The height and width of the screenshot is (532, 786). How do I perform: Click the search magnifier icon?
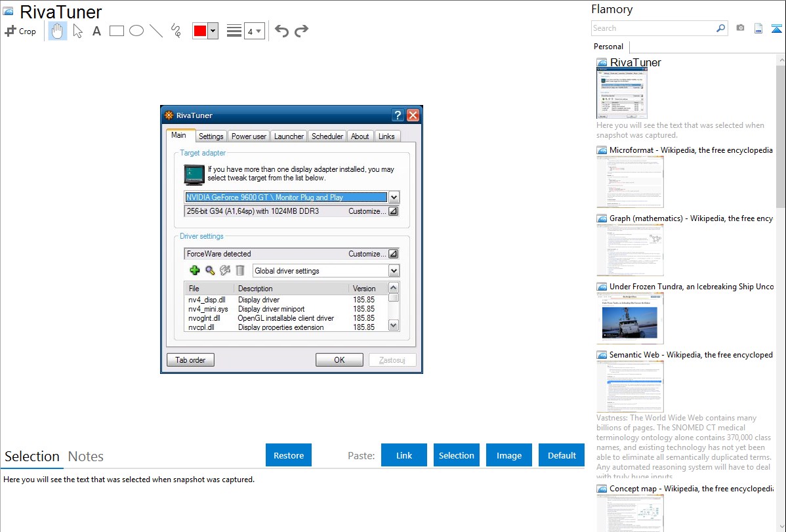click(x=721, y=28)
